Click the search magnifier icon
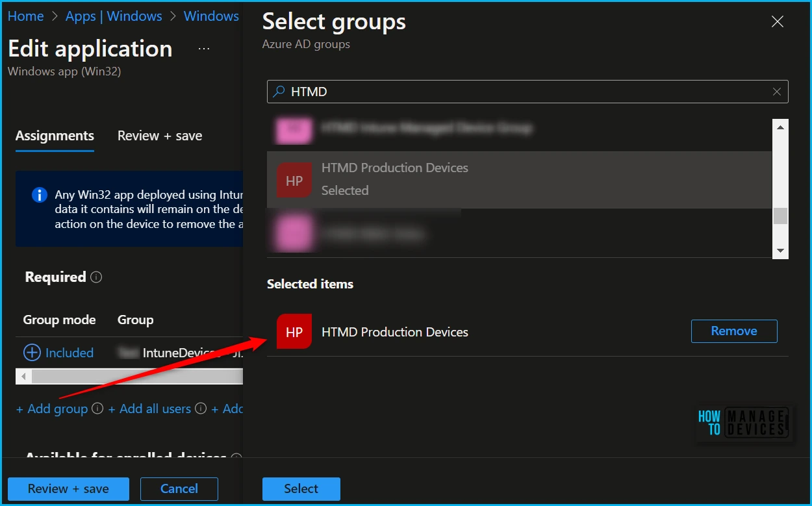Viewport: 812px width, 506px height. [279, 92]
